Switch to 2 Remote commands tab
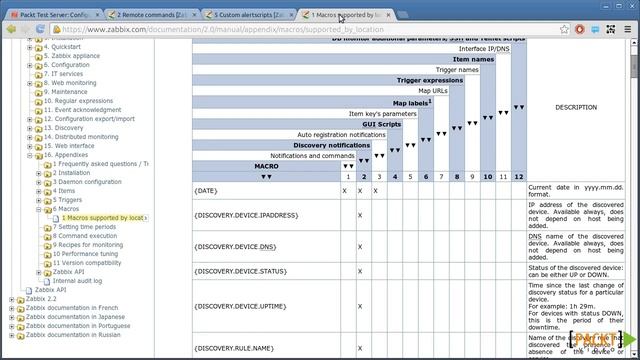640x360 pixels. click(x=151, y=15)
